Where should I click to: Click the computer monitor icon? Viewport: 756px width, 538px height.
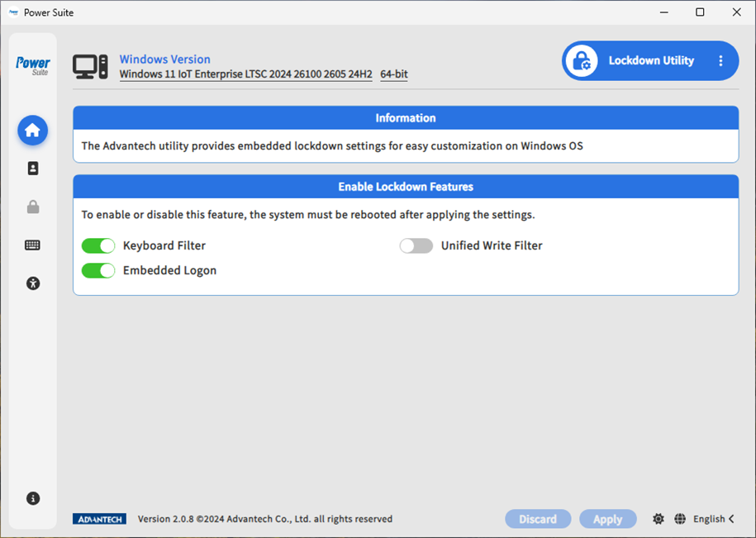pos(90,67)
